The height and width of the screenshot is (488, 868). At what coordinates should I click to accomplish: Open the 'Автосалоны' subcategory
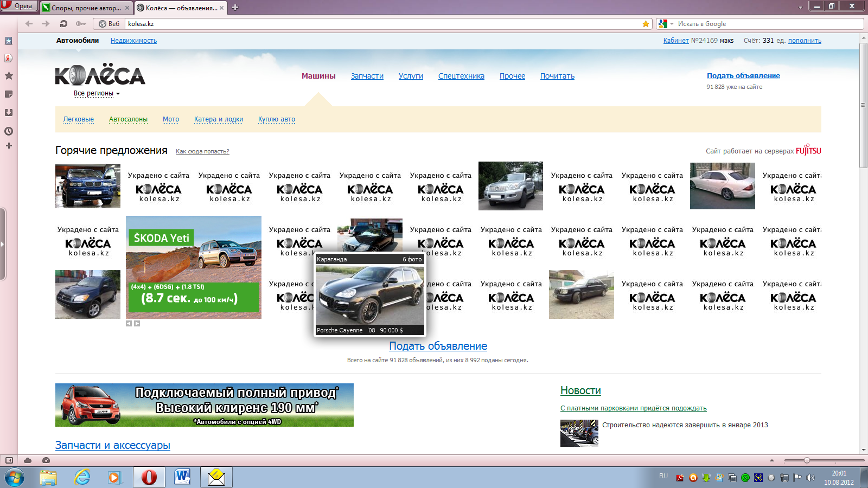[x=128, y=119]
